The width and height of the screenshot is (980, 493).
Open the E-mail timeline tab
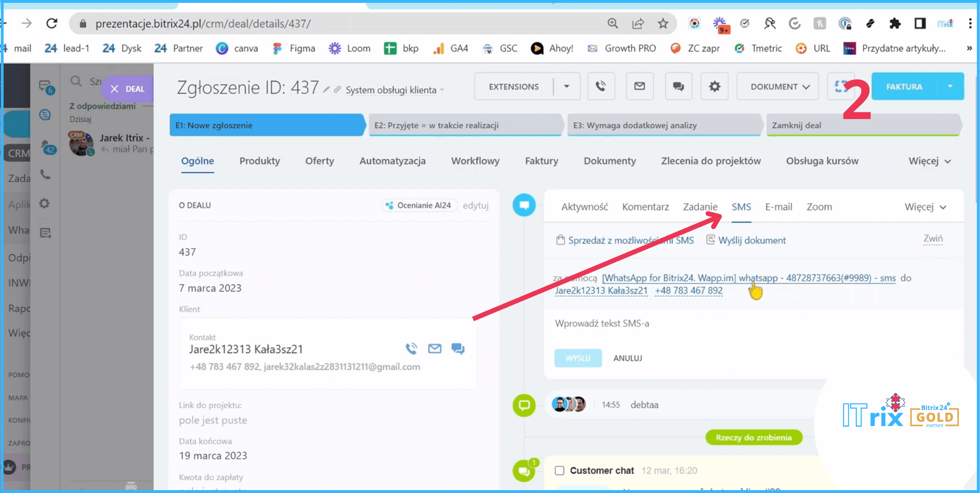pos(779,207)
